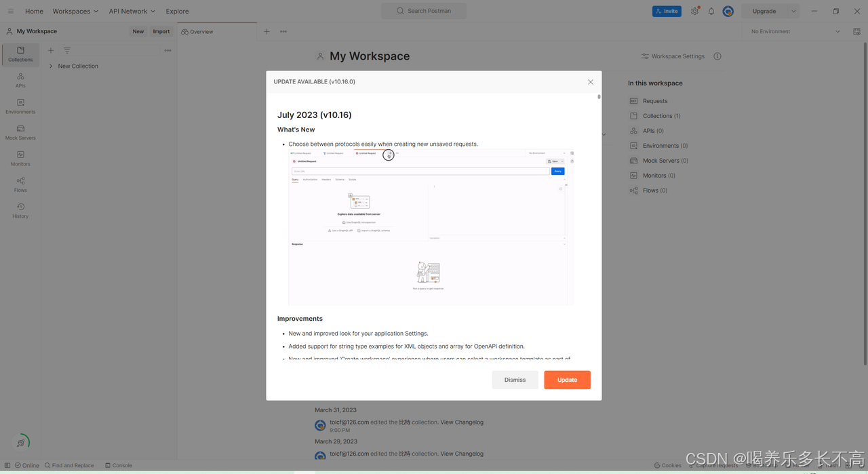Open Flows (0) in workspace list
868x474 pixels.
[x=648, y=191]
